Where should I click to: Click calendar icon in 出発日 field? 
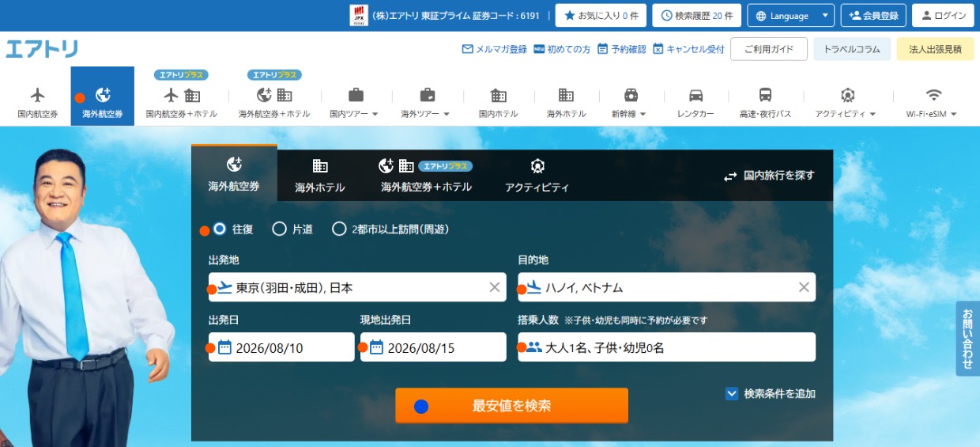pos(225,347)
